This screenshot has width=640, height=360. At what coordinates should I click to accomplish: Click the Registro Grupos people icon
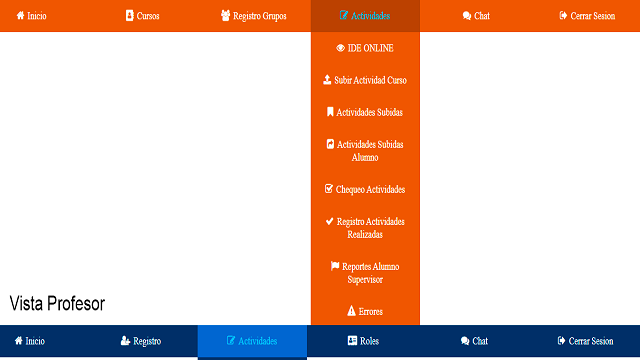(x=225, y=16)
